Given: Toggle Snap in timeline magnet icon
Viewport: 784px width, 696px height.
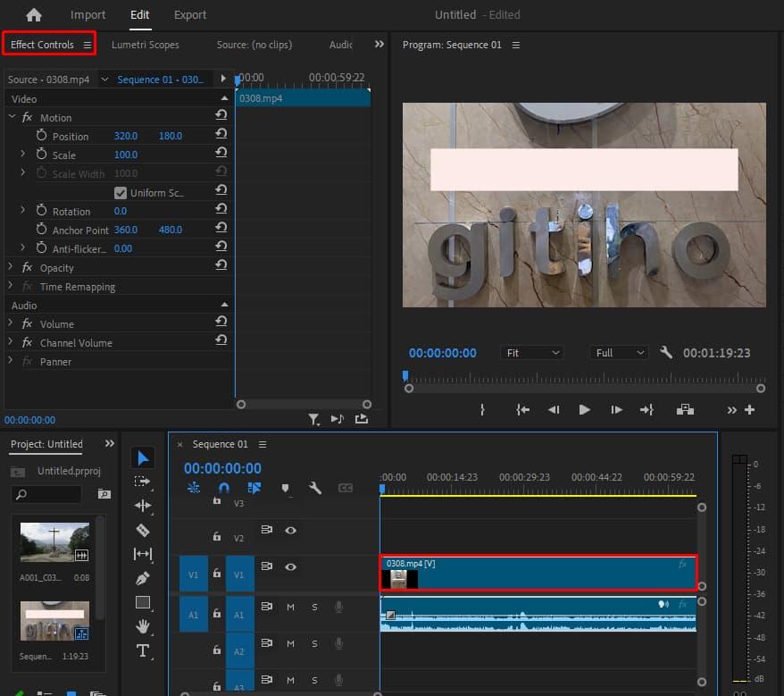Looking at the screenshot, I should (224, 488).
